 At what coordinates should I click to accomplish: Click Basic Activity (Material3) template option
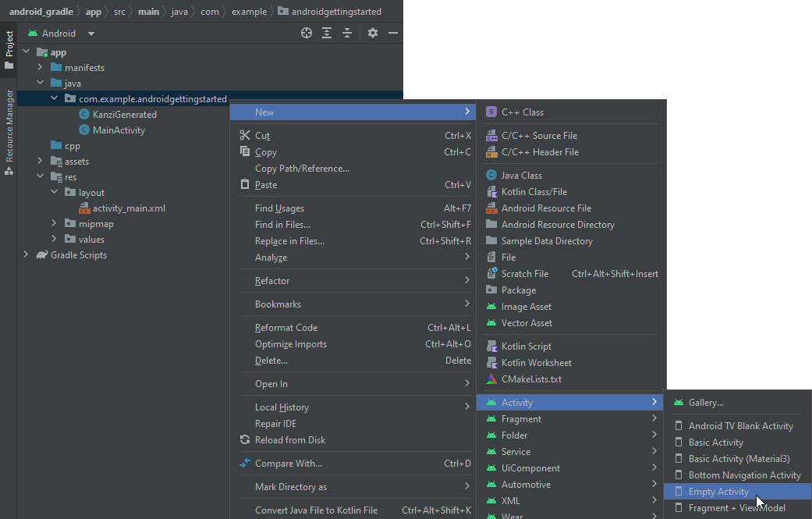(732, 458)
